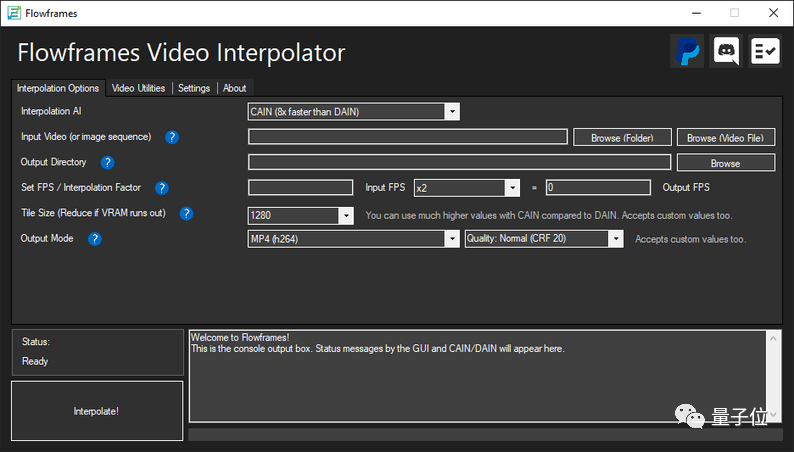Click the Browse (Video File) button
The image size is (794, 452).
pos(726,138)
